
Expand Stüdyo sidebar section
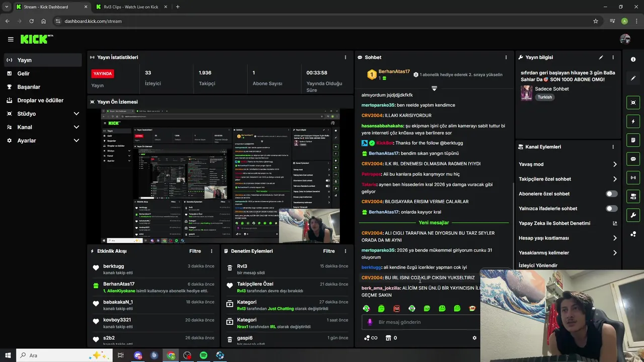click(x=76, y=114)
